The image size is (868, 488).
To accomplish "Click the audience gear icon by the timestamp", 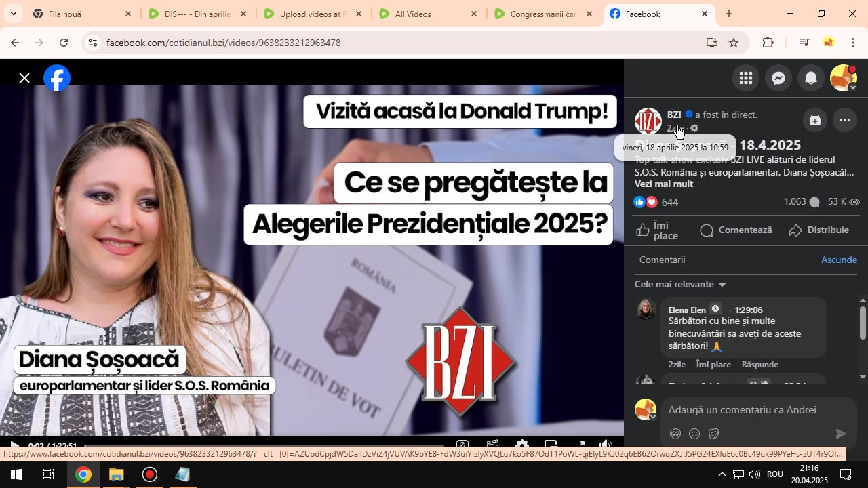I will (x=694, y=128).
